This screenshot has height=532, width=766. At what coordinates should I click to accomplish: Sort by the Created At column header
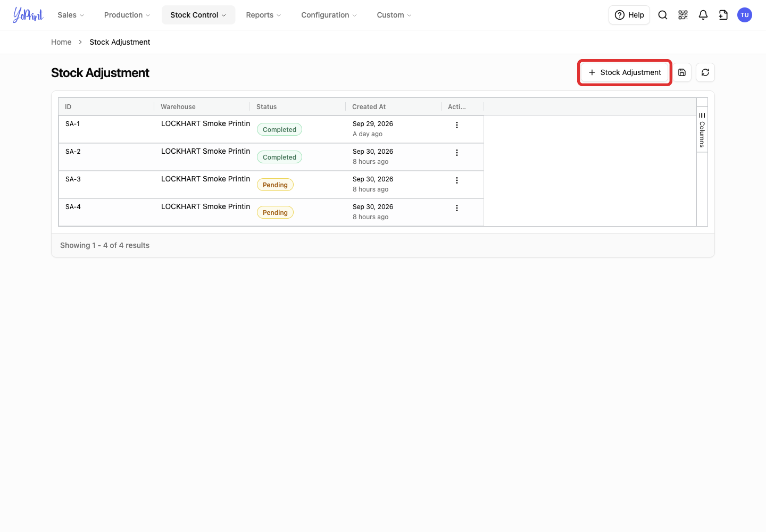tap(393, 107)
